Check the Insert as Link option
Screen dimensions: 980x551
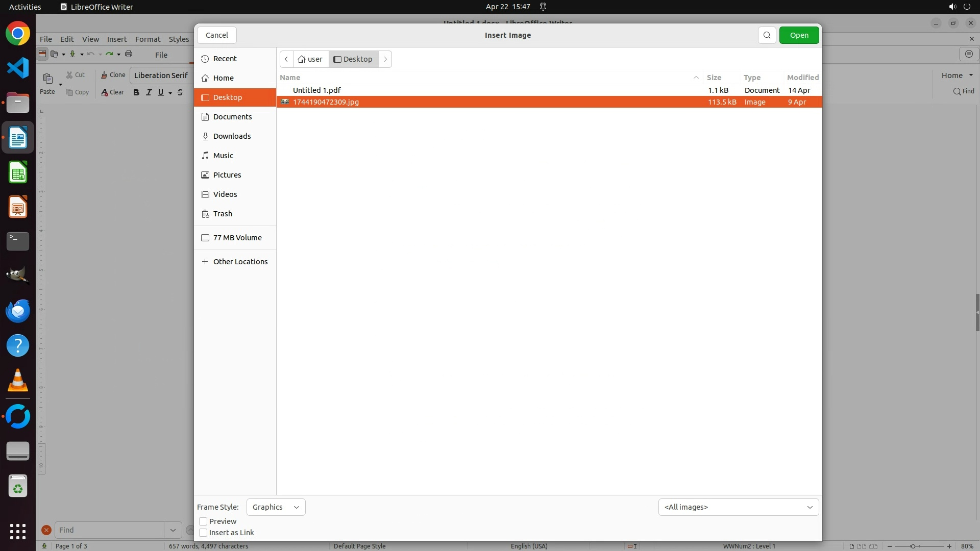tap(203, 533)
